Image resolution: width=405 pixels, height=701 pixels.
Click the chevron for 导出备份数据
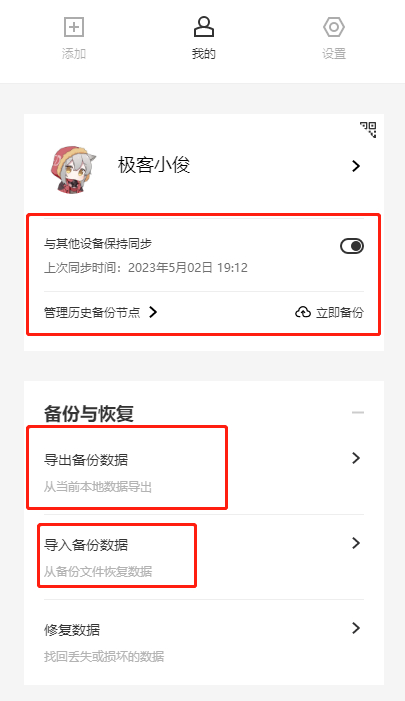point(356,458)
